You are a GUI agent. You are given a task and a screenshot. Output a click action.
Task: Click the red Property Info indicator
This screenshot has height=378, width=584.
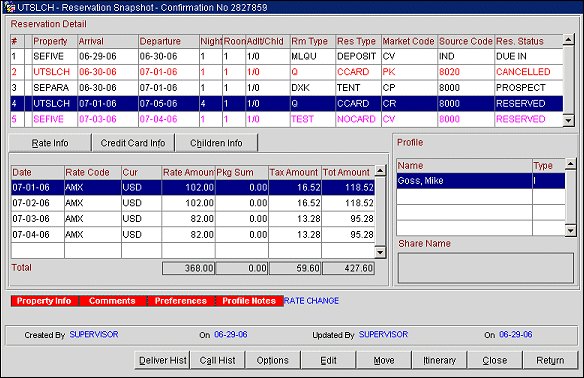pos(44,301)
